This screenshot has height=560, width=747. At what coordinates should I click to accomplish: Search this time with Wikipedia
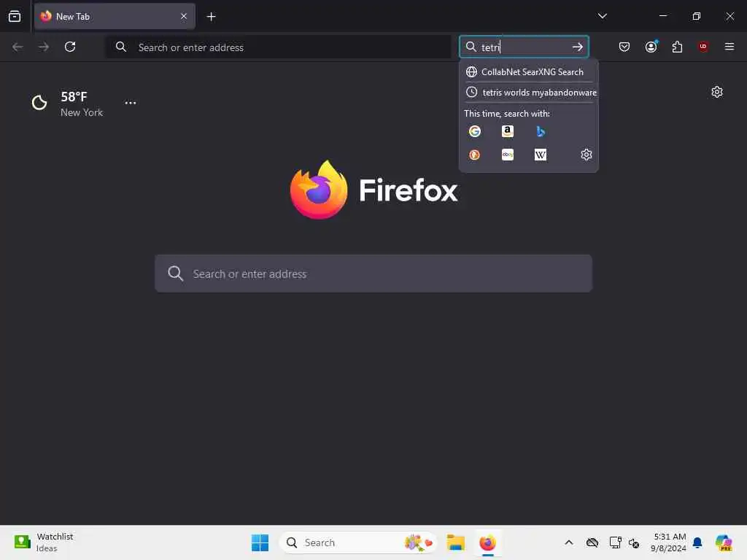(541, 155)
